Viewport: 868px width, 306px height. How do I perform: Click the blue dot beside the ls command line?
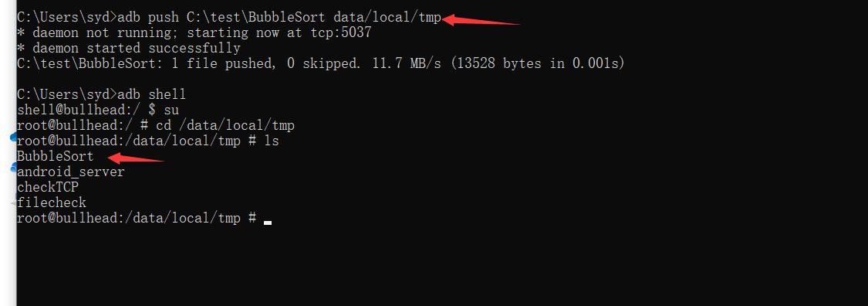point(13,137)
